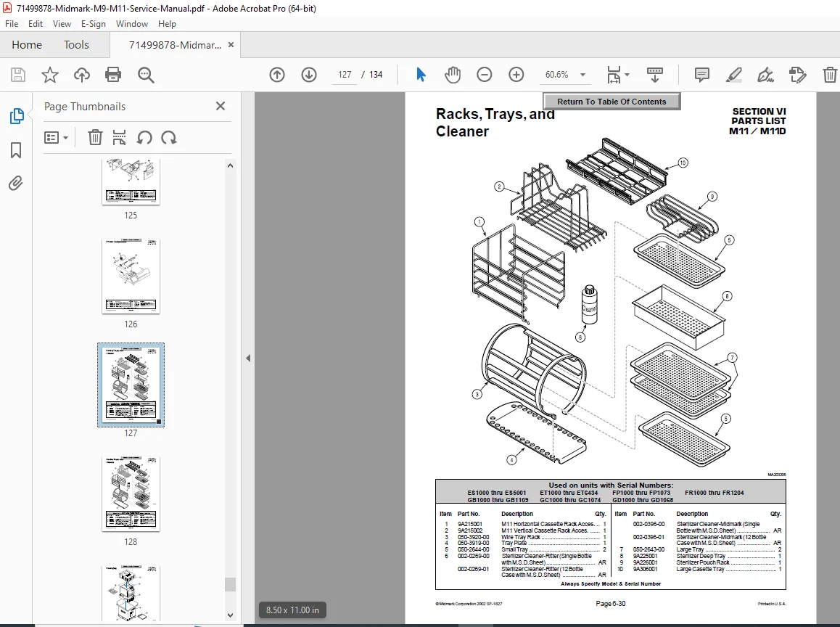Screen dimensions: 840x627
Task: Select page 127 thumbnail
Action: pyautogui.click(x=131, y=385)
